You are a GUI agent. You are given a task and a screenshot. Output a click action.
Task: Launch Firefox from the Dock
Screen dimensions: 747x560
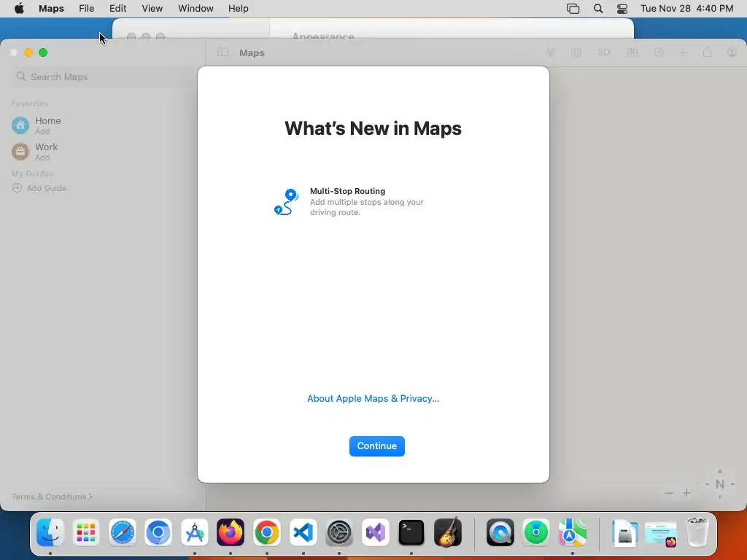pyautogui.click(x=231, y=532)
